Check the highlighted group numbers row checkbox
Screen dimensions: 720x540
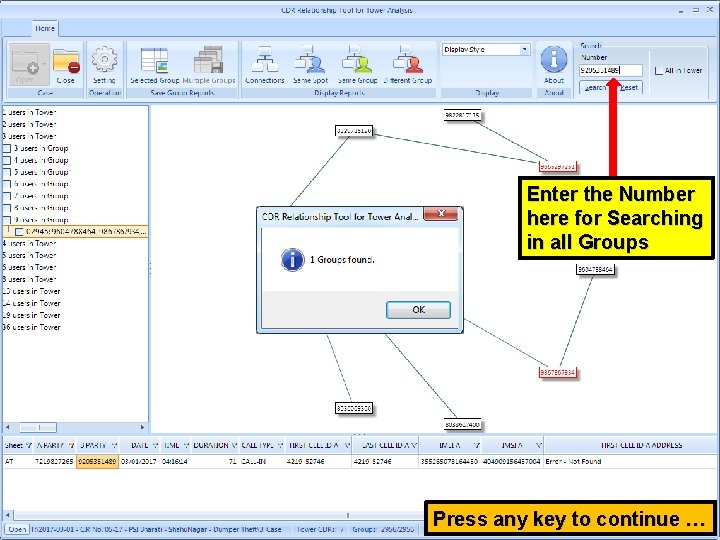coord(19,232)
